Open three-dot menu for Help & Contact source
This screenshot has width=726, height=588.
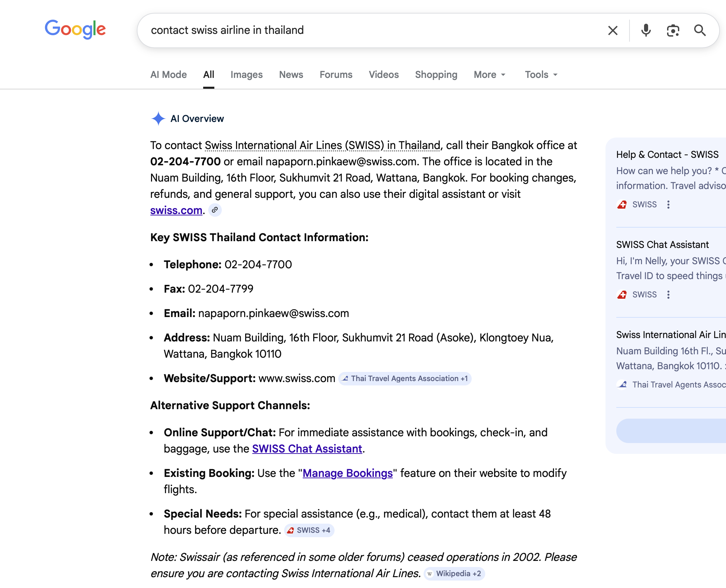point(668,205)
